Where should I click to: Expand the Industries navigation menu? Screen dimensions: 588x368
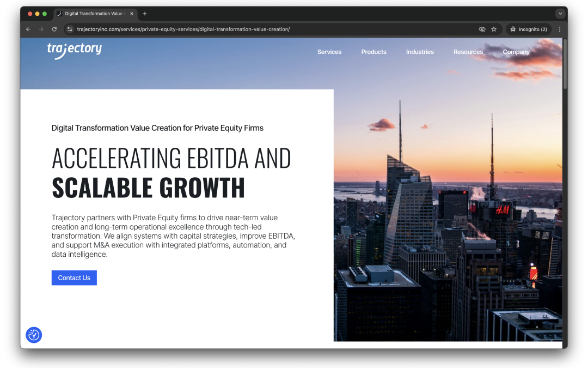coord(420,52)
